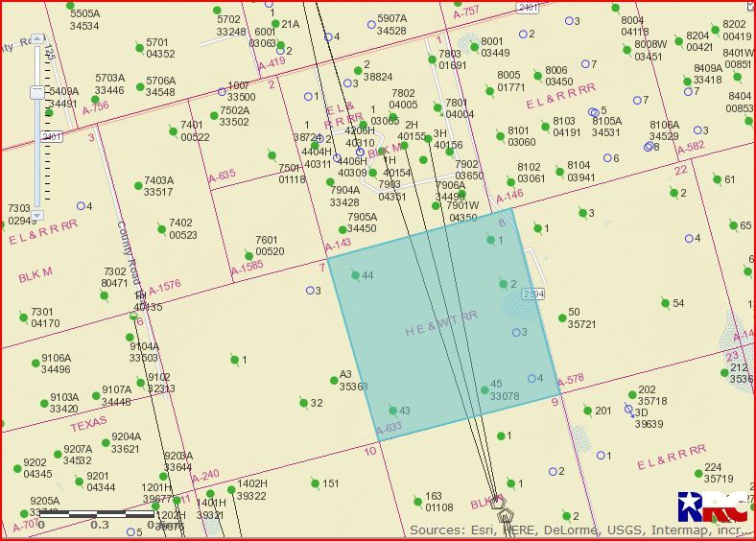The height and width of the screenshot is (541, 756).
Task: Select well symbol for 5706A 34548
Action: [140, 86]
